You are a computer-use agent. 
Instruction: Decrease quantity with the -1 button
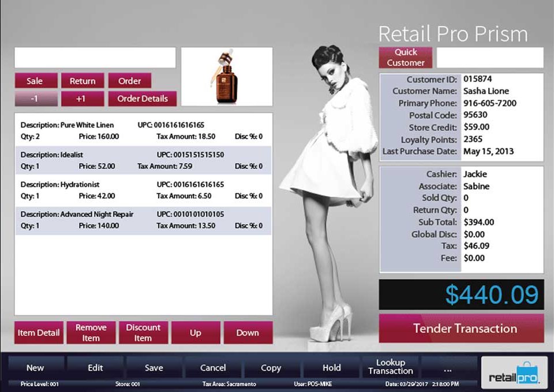click(x=36, y=99)
